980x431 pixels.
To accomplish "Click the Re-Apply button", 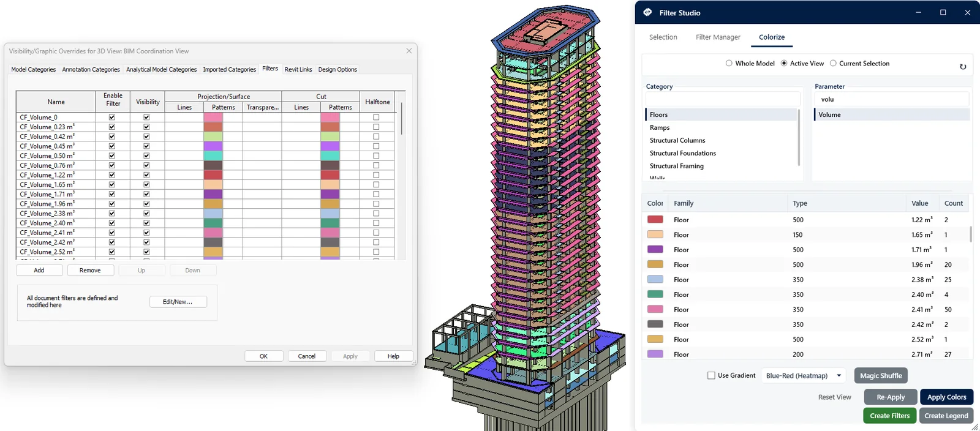I will pyautogui.click(x=891, y=397).
